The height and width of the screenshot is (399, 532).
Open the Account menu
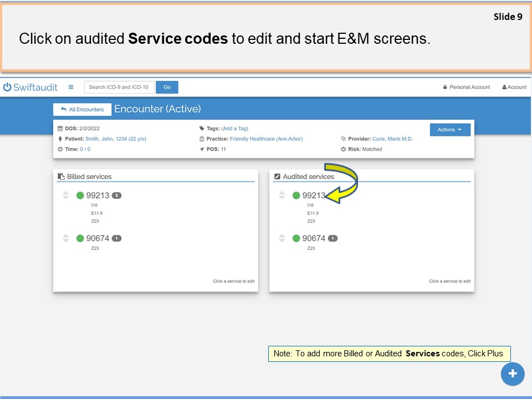click(514, 87)
